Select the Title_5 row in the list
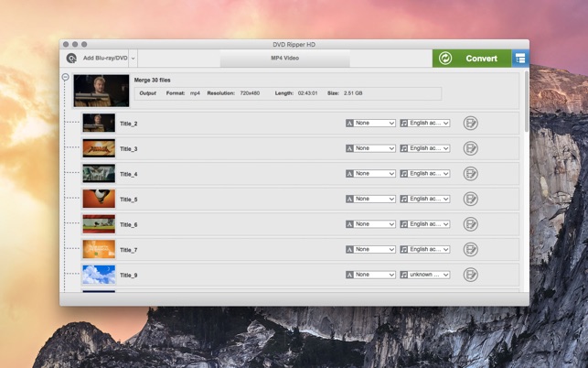Image resolution: width=588 pixels, height=368 pixels. coord(229,199)
